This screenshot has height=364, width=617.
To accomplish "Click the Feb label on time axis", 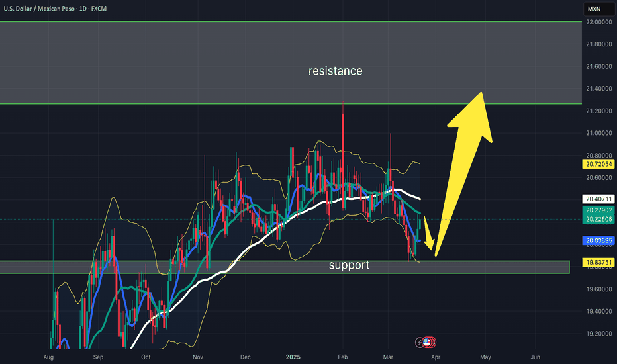I will coord(343,357).
